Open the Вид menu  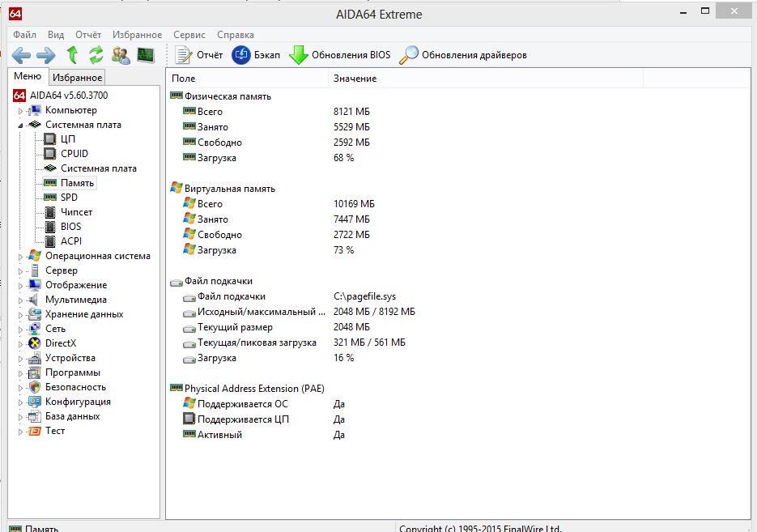click(56, 35)
